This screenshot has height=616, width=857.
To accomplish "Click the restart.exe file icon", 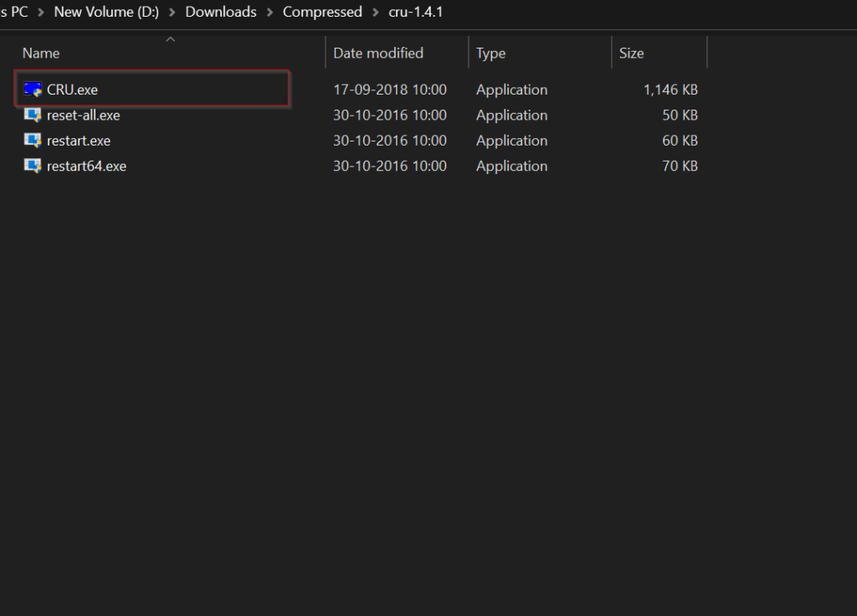I will point(33,141).
